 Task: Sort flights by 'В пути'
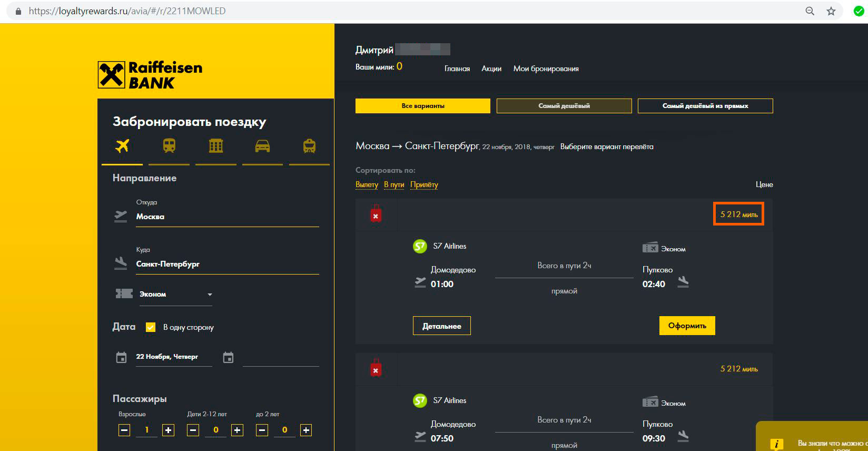(394, 184)
